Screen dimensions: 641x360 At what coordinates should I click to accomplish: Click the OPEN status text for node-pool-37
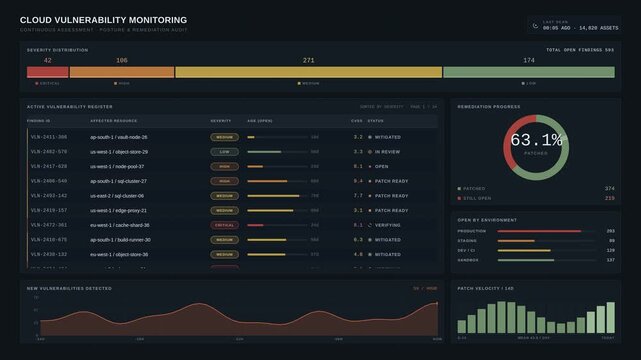click(x=381, y=167)
